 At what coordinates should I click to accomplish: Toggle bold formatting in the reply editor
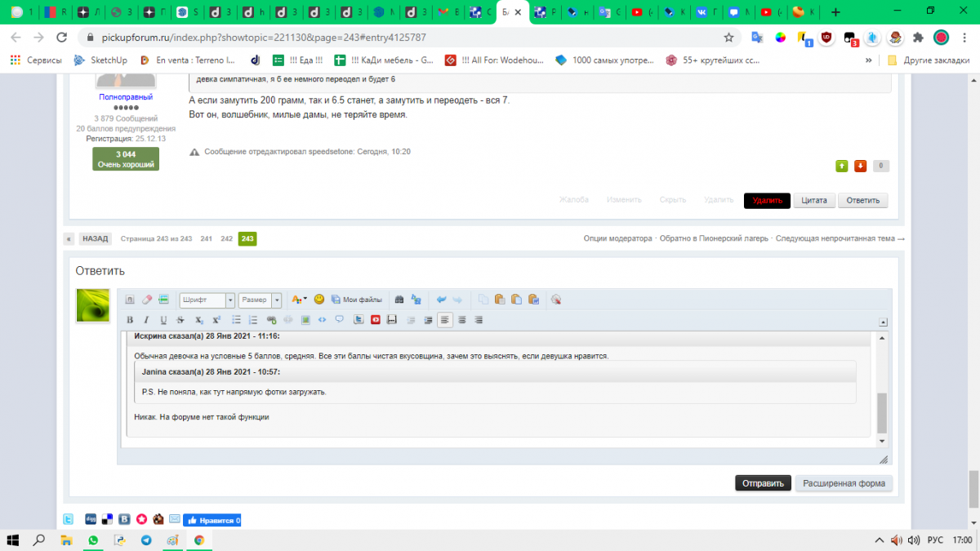(130, 320)
